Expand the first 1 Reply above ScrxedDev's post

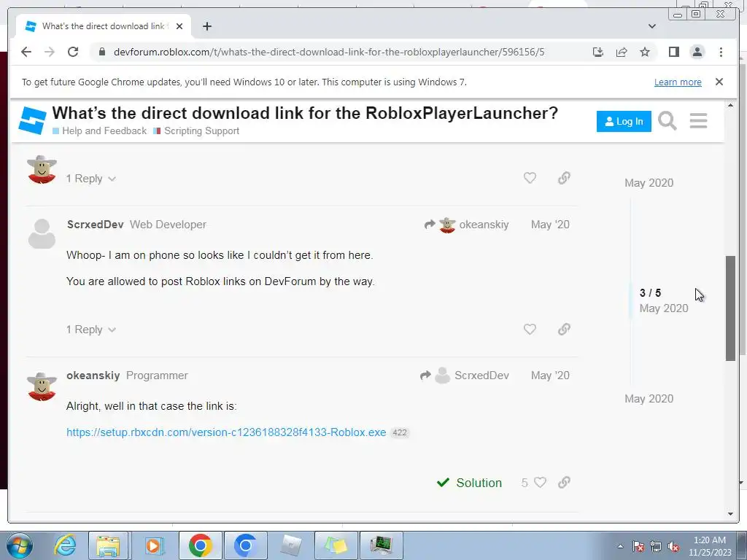[90, 179]
